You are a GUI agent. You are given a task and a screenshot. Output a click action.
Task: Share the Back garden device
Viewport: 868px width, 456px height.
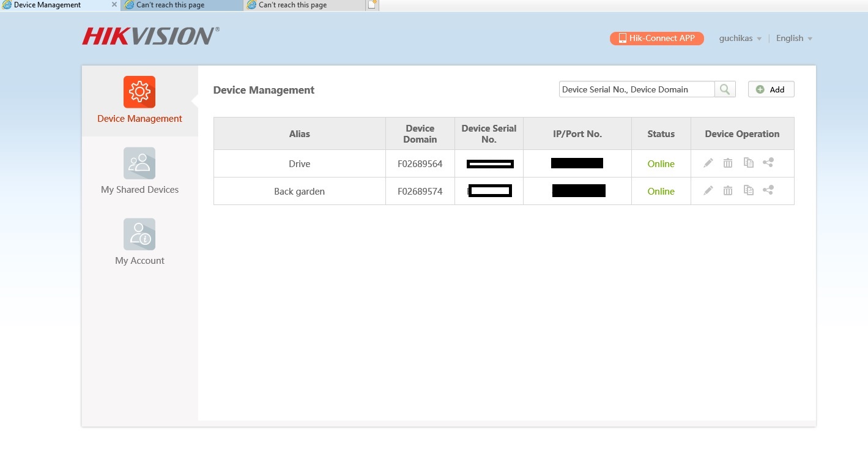[x=768, y=190]
